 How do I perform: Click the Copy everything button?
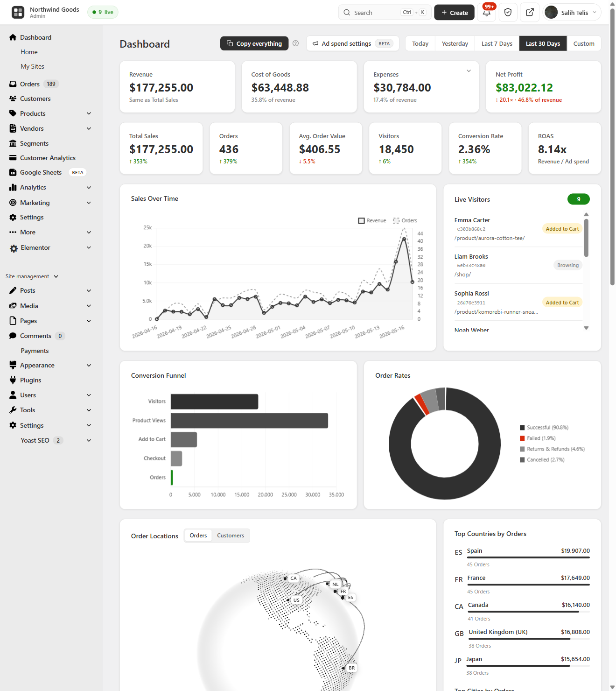(254, 43)
